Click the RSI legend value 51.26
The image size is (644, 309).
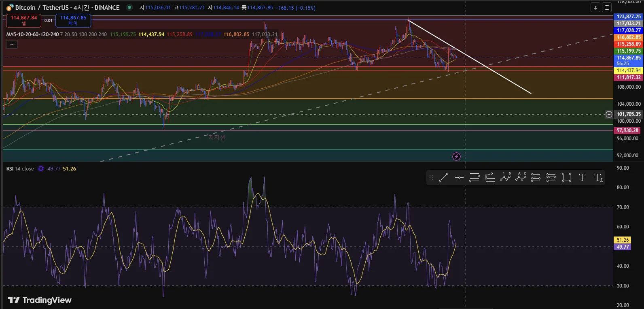pyautogui.click(x=70, y=169)
